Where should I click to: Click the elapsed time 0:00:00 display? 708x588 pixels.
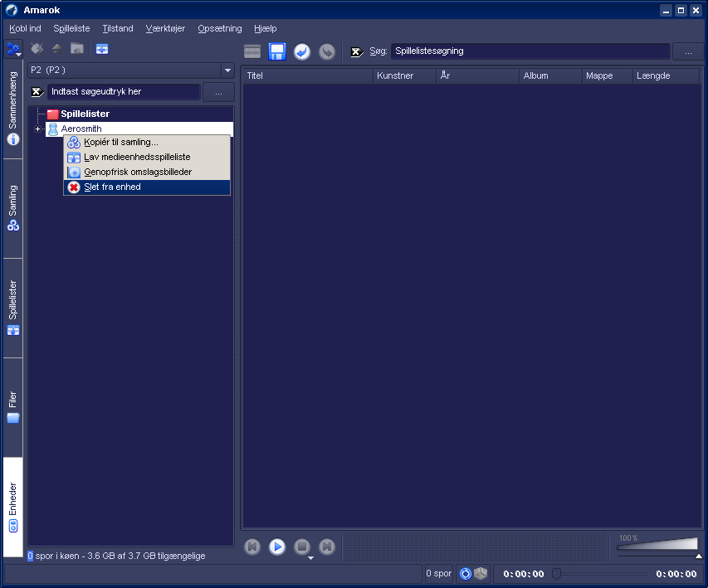tap(524, 574)
